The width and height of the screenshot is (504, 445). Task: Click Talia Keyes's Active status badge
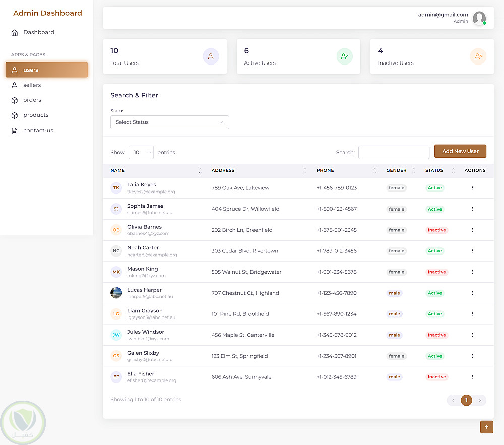[x=435, y=188]
